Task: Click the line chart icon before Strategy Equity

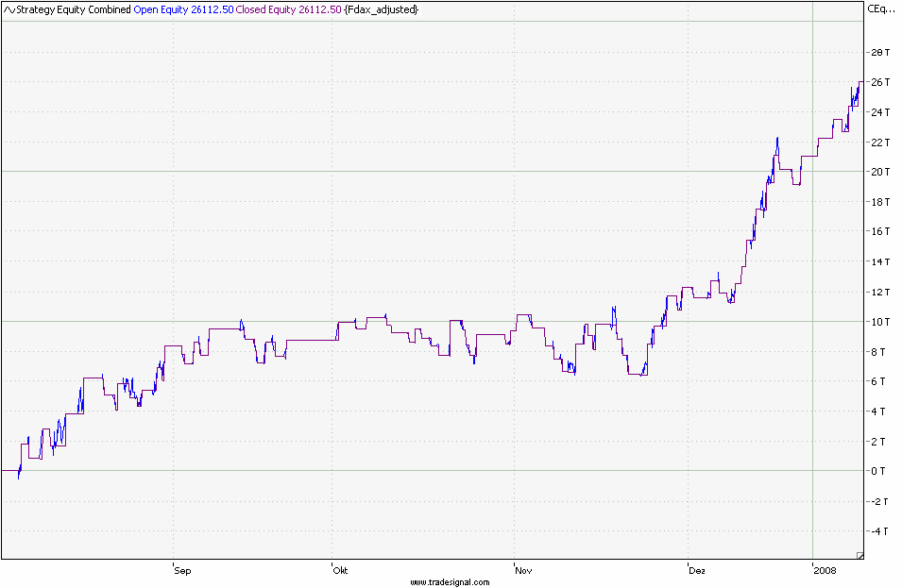Action: pyautogui.click(x=9, y=9)
